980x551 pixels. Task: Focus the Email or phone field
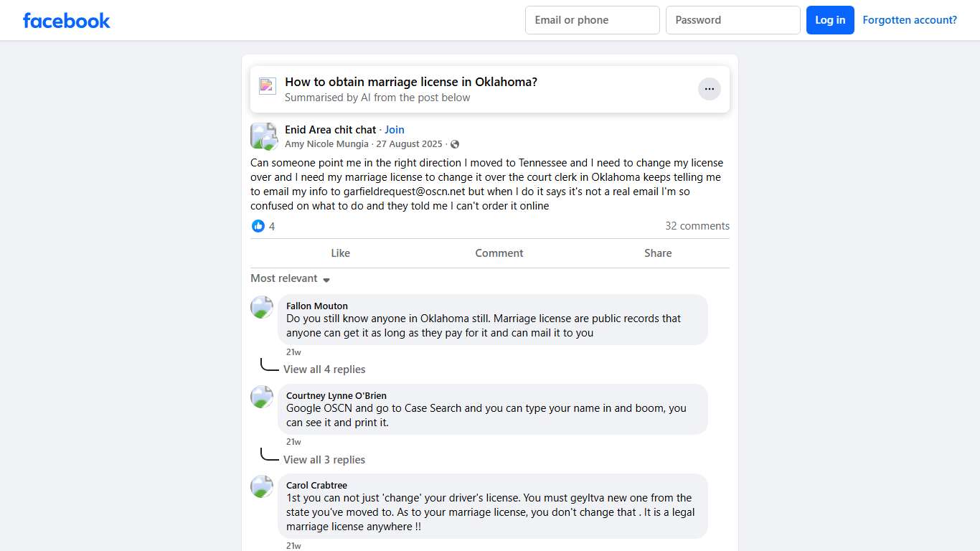click(x=592, y=20)
